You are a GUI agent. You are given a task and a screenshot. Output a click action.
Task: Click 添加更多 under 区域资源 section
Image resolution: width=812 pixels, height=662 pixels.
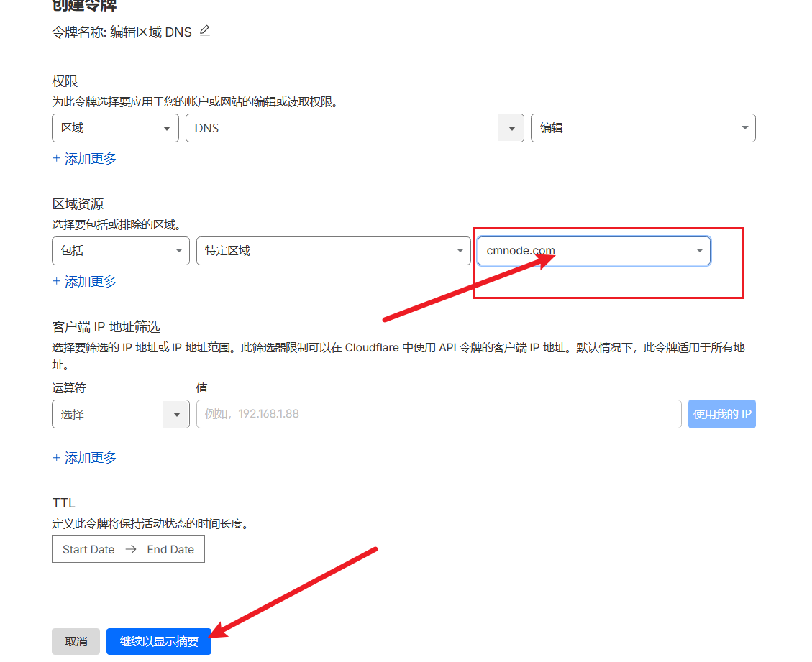(85, 282)
